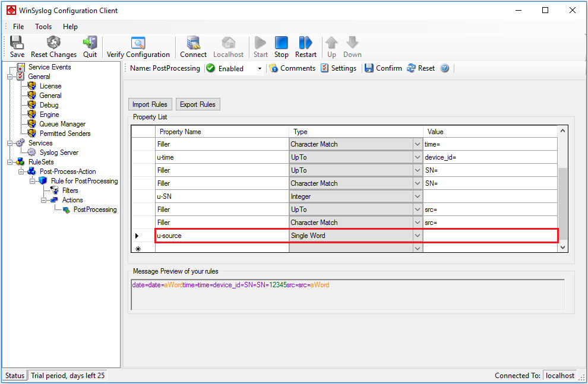Open the Tools menu

[43, 27]
